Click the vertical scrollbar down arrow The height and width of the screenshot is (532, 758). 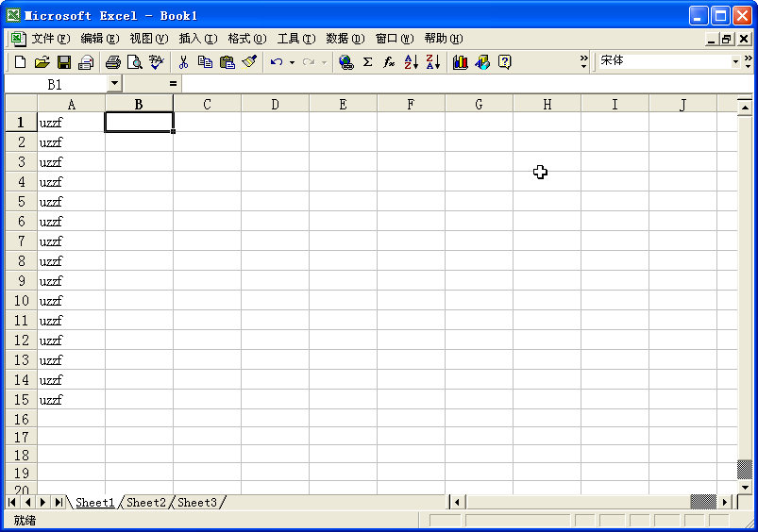coord(745,487)
